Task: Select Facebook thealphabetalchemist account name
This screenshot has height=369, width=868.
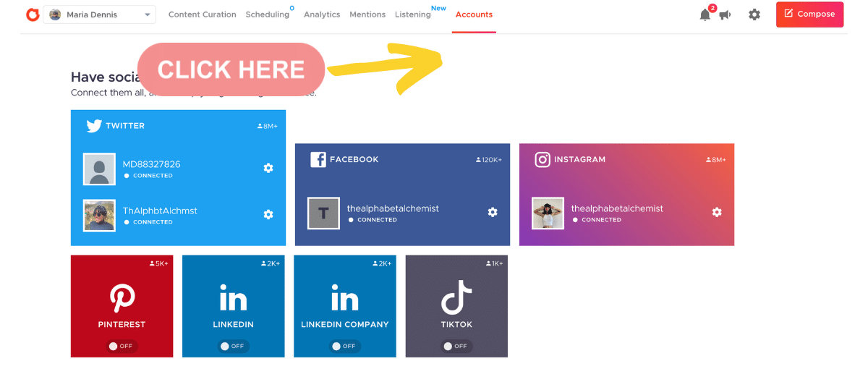Action: pos(393,208)
